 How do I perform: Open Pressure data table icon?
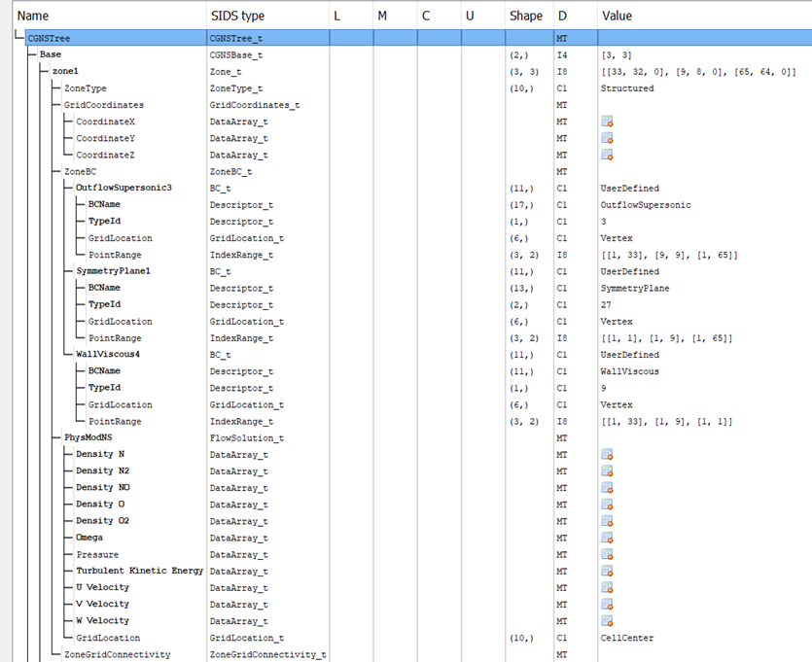[x=607, y=554]
